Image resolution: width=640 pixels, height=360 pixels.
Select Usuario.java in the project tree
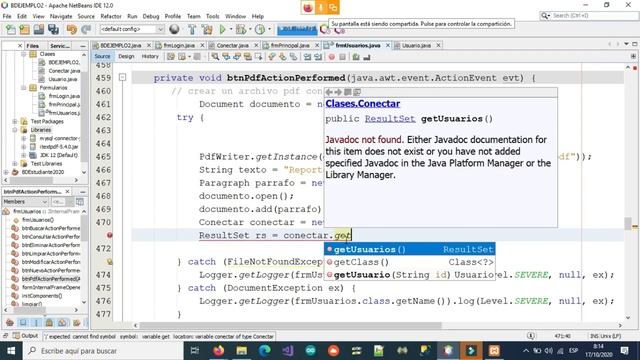point(62,79)
